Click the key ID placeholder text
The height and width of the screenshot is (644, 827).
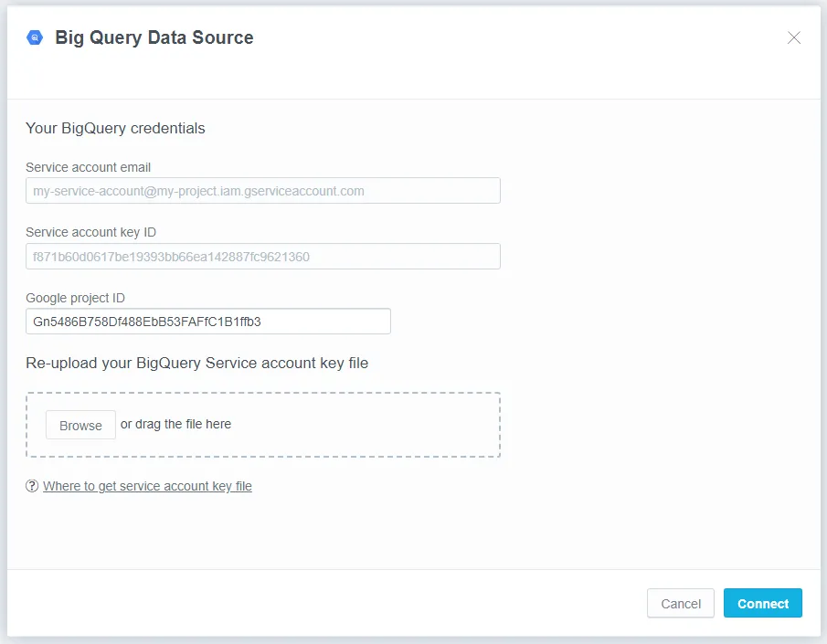[164, 256]
